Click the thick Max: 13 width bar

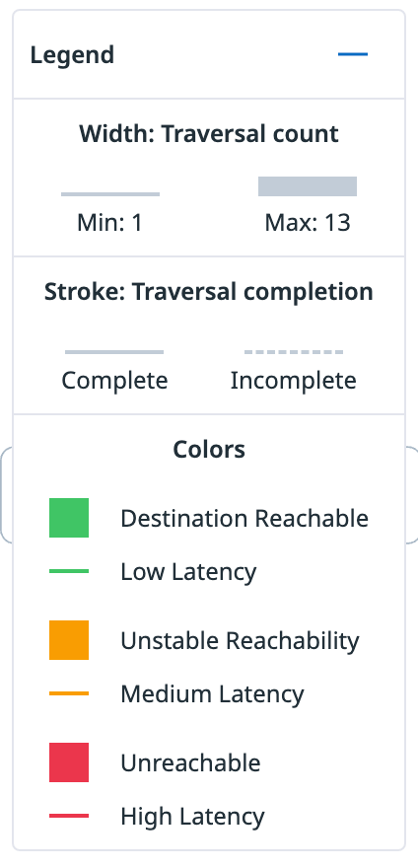point(308,186)
